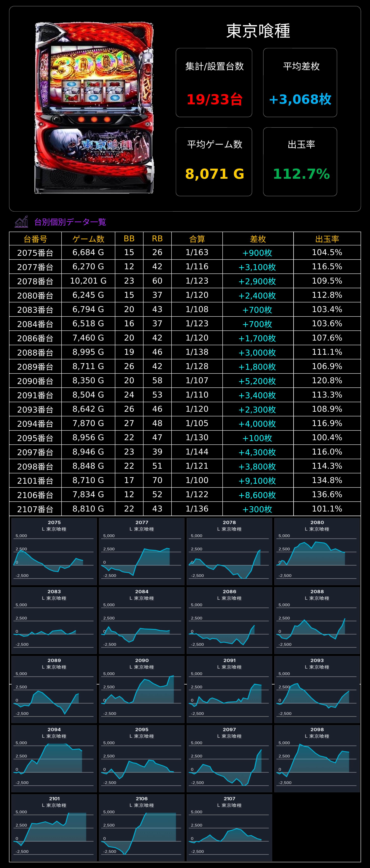Click the 6,245 G game count cell
370x868 pixels.
pyautogui.click(x=88, y=295)
